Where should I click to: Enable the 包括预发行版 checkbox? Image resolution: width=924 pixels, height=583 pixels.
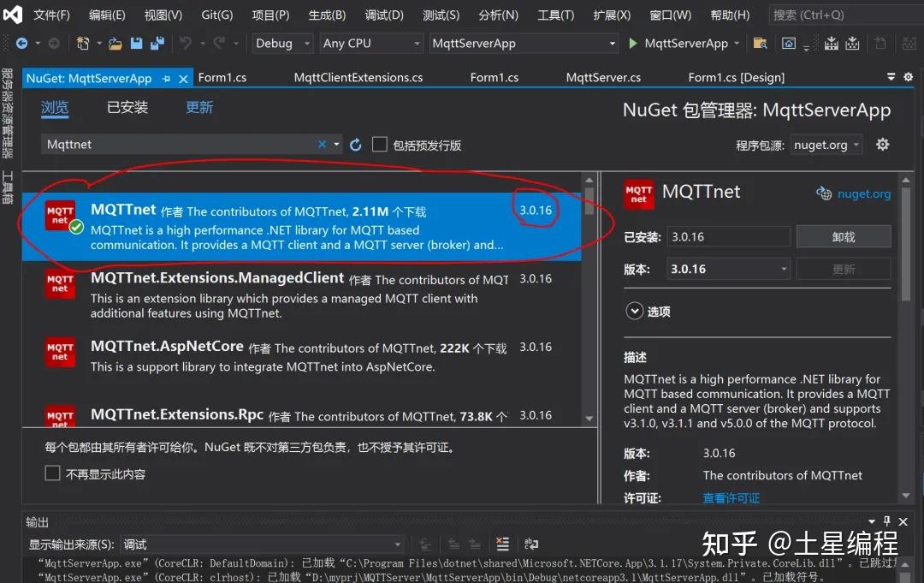pyautogui.click(x=380, y=144)
